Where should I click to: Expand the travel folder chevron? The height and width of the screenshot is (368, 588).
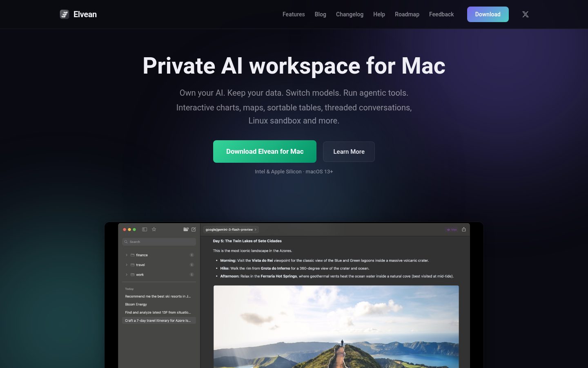[127, 265]
